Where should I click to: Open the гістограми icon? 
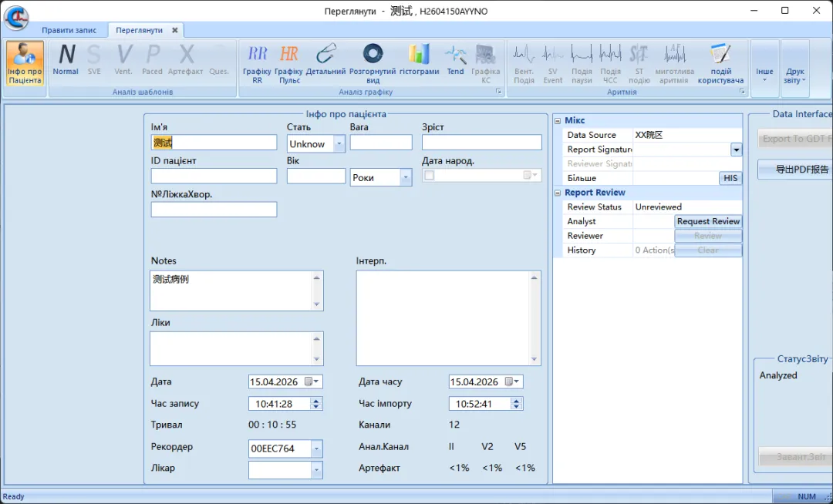(419, 59)
